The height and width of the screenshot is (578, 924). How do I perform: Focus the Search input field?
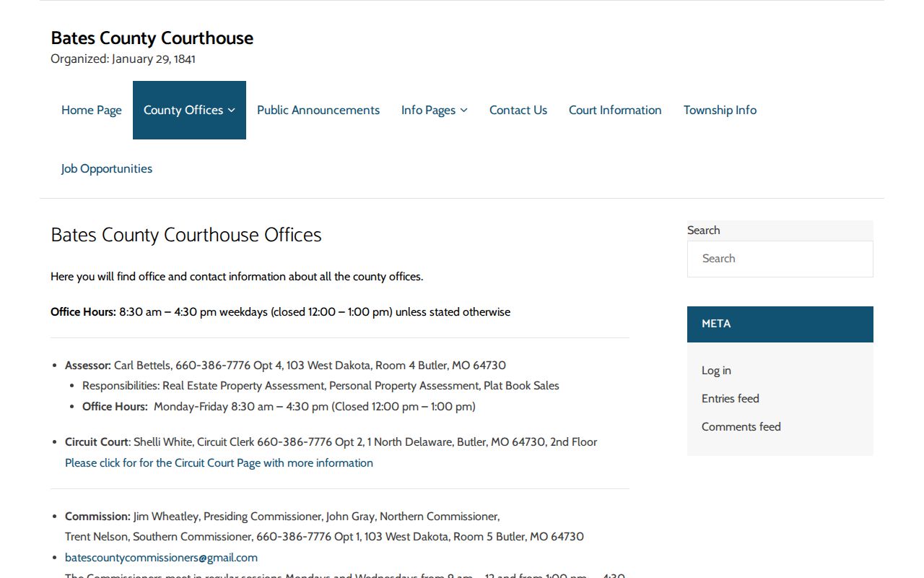[780, 259]
